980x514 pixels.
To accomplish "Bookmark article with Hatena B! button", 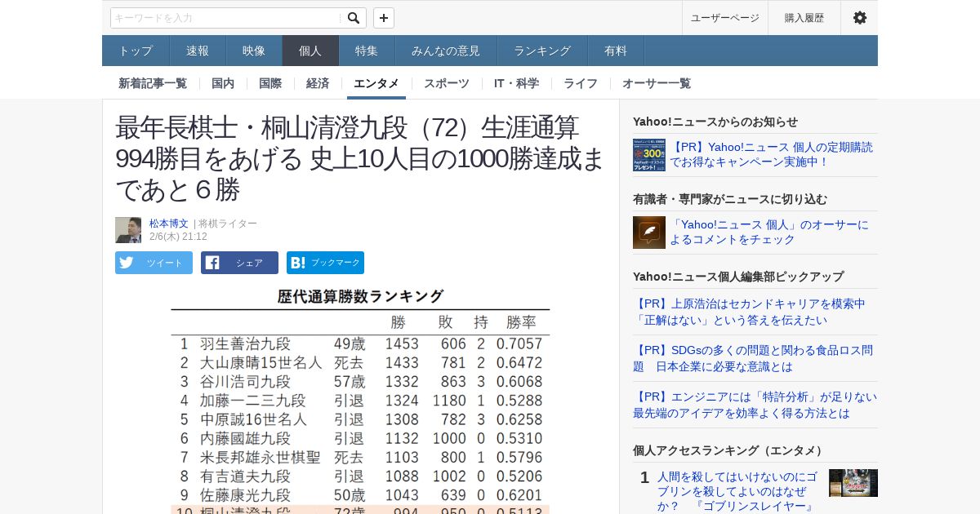I will point(325,263).
